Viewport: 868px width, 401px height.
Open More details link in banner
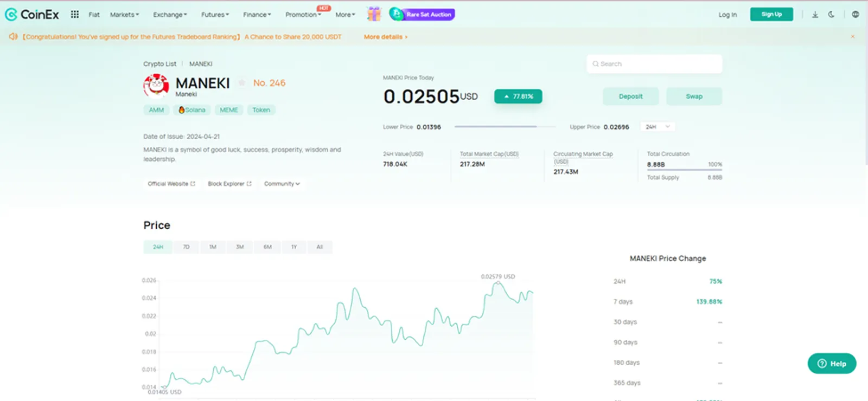click(385, 37)
